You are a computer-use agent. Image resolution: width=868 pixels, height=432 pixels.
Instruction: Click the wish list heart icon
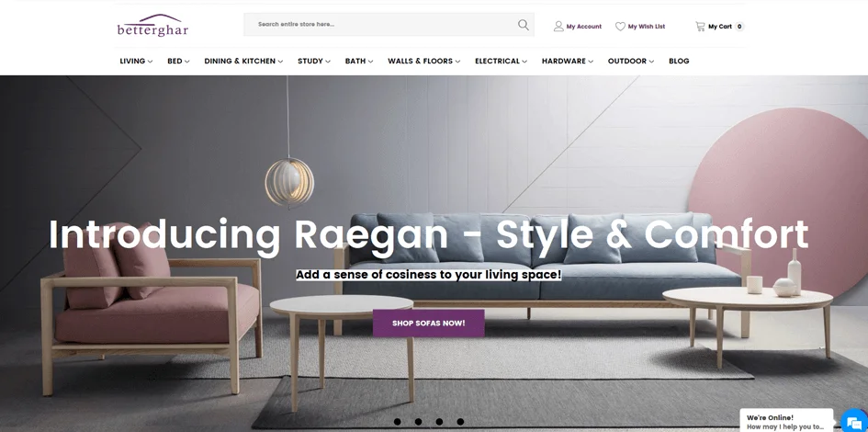tap(620, 26)
